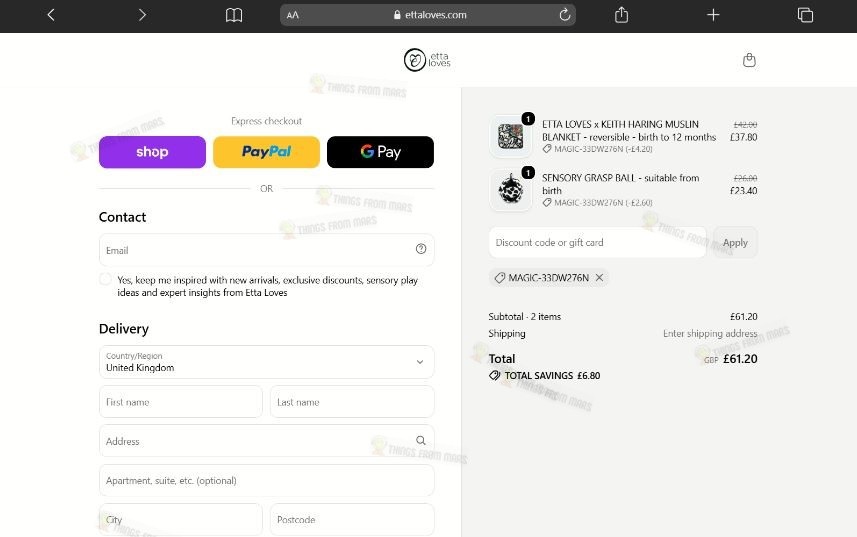Click the Address field

click(x=267, y=441)
